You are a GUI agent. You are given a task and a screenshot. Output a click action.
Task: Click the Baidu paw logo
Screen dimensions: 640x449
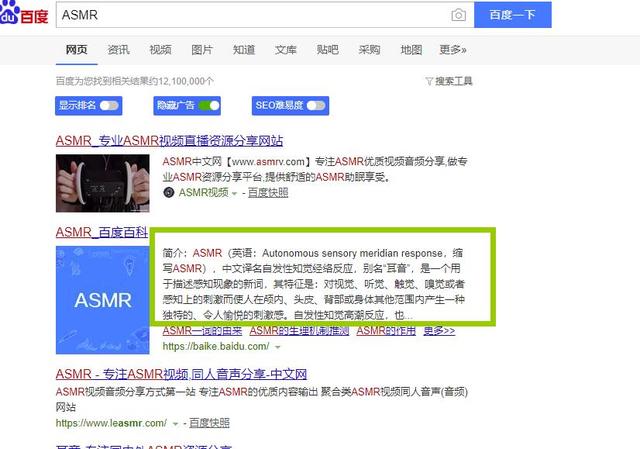(10, 12)
